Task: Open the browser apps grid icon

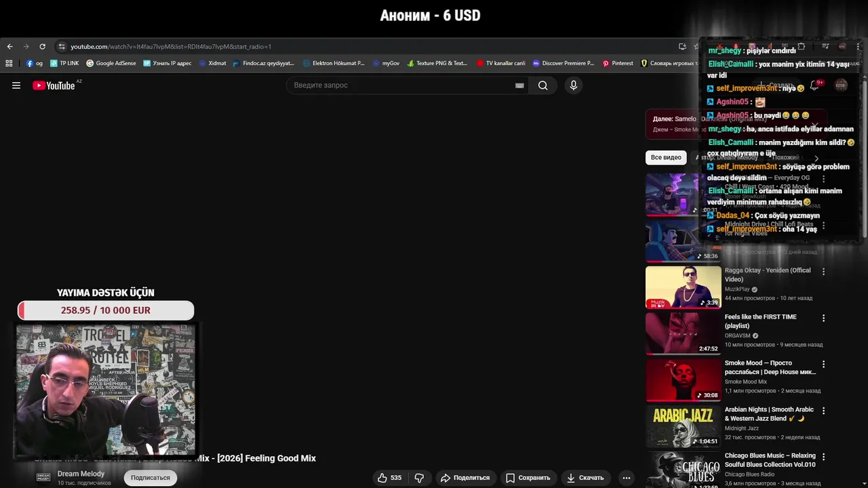Action: pyautogui.click(x=9, y=63)
